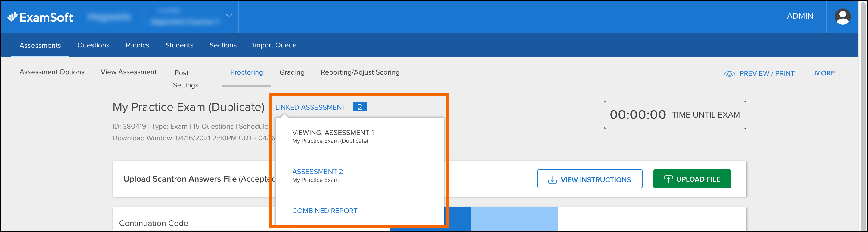Open the Linked Assessment dropdown
Image resolution: width=868 pixels, height=232 pixels.
coord(310,107)
